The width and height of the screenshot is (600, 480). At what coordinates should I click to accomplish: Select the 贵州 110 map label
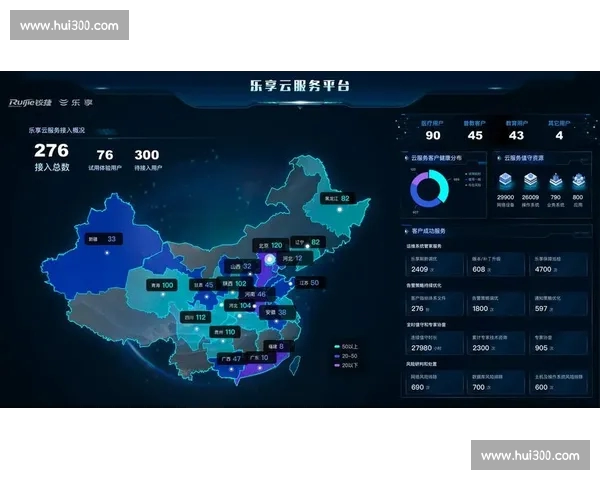click(225, 332)
